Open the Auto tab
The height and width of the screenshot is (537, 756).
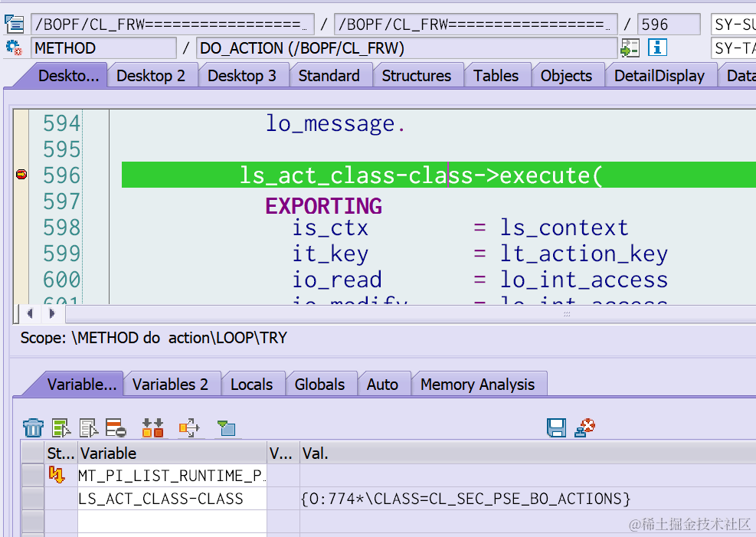pos(382,385)
